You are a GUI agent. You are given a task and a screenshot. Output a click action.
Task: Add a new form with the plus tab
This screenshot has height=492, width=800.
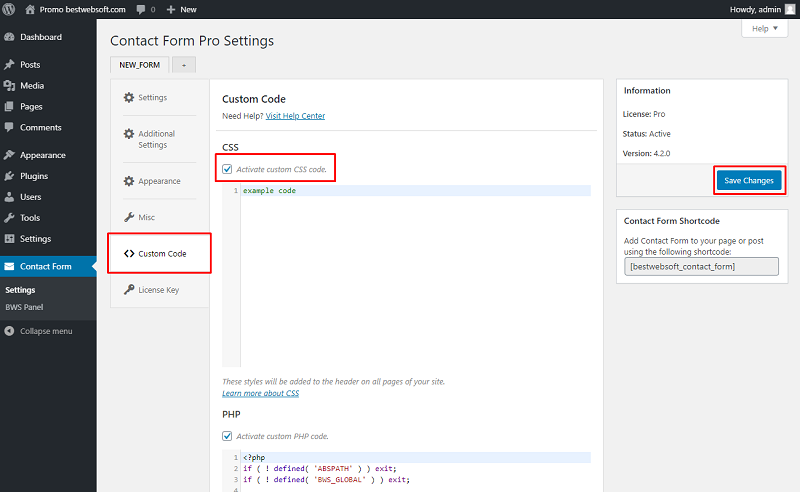184,65
